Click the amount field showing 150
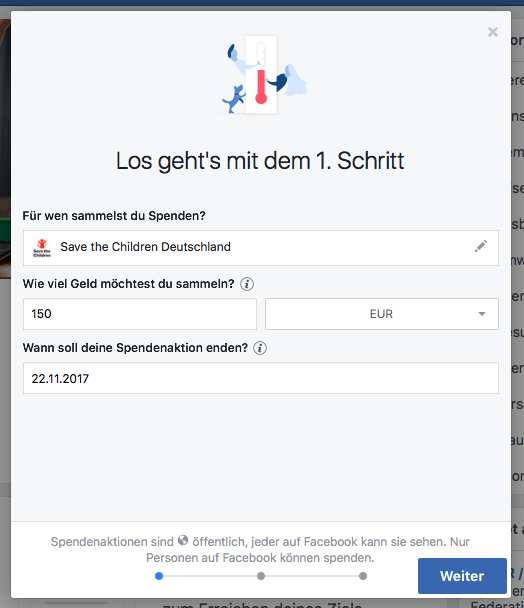Viewport: 524px width, 608px height. pyautogui.click(x=140, y=314)
